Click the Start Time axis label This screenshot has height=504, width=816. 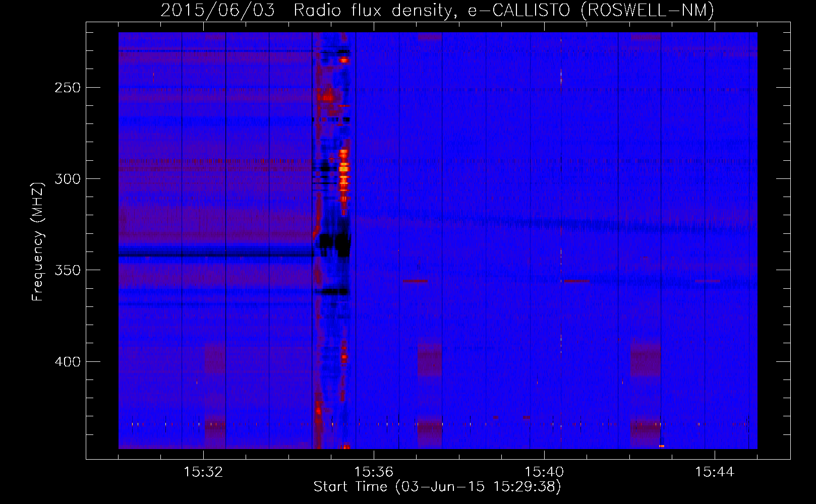[x=437, y=487]
